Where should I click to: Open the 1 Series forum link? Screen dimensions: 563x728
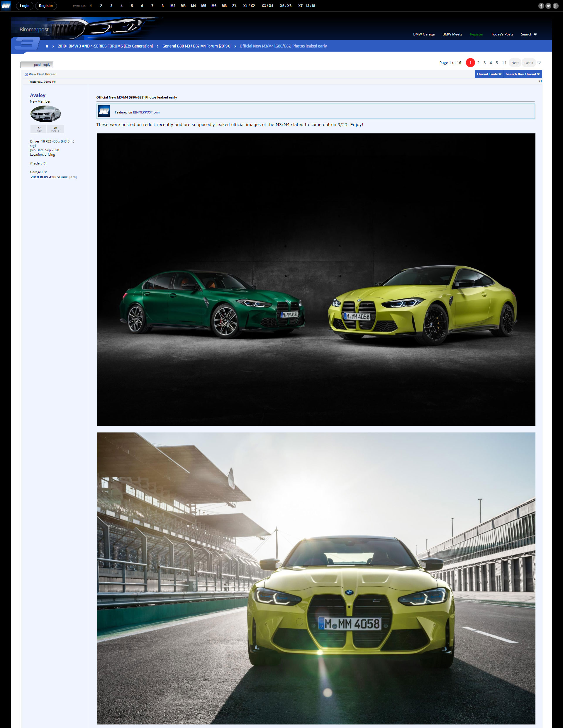(x=91, y=6)
